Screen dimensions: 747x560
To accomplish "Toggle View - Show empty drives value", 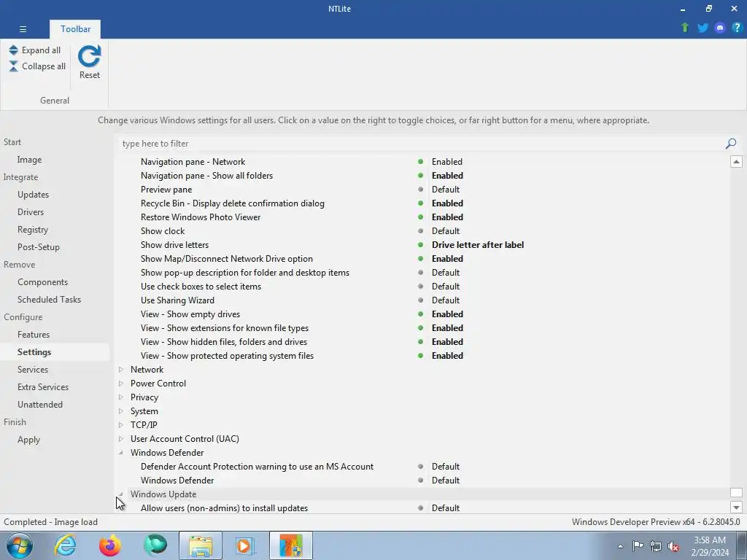I will [x=447, y=314].
